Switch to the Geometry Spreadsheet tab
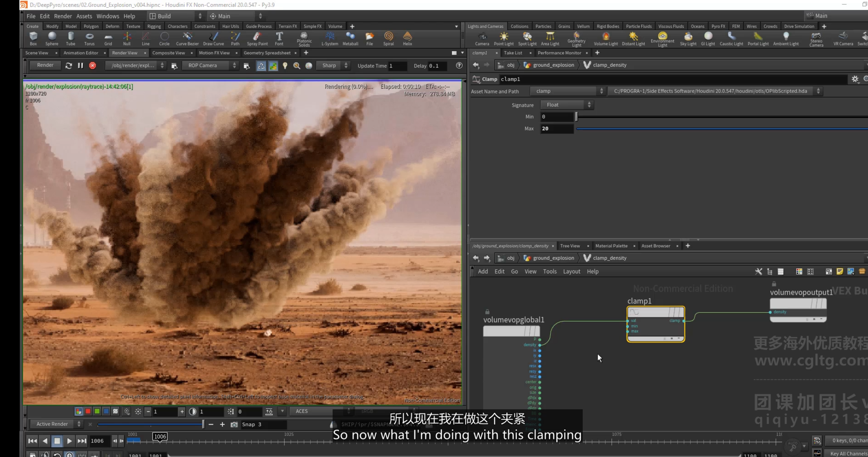Screen dimensions: 868x457 pyautogui.click(x=267, y=53)
